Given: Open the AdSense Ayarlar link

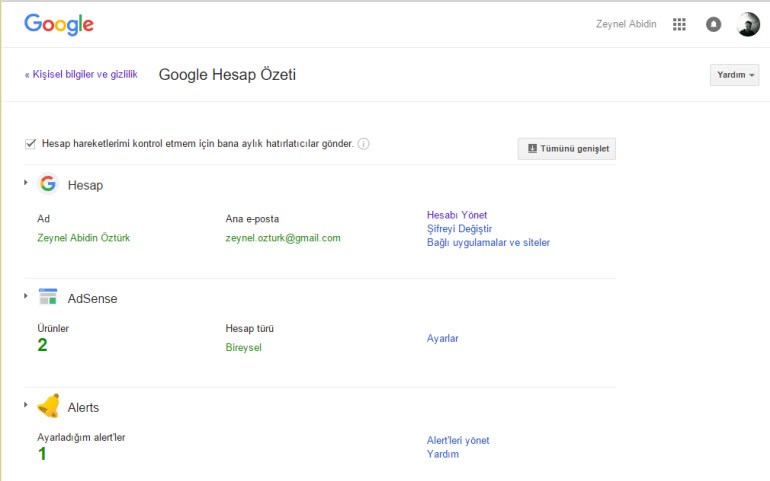Looking at the screenshot, I should click(x=442, y=338).
